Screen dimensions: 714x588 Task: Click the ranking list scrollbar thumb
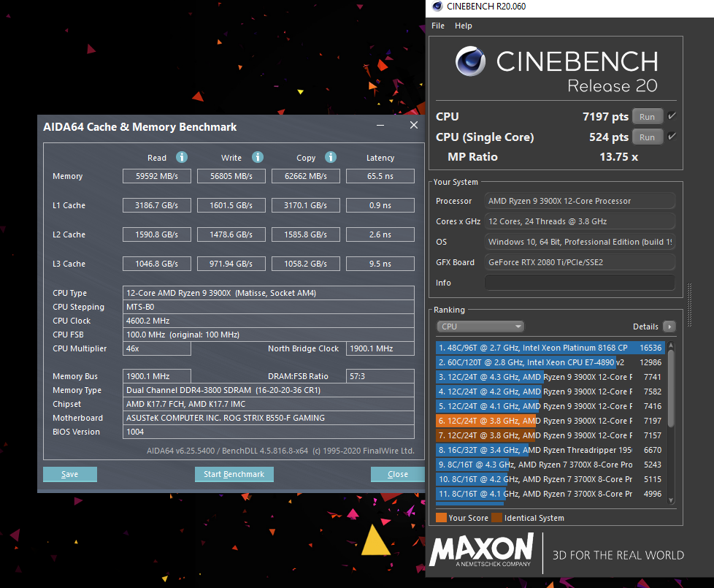[x=671, y=389]
